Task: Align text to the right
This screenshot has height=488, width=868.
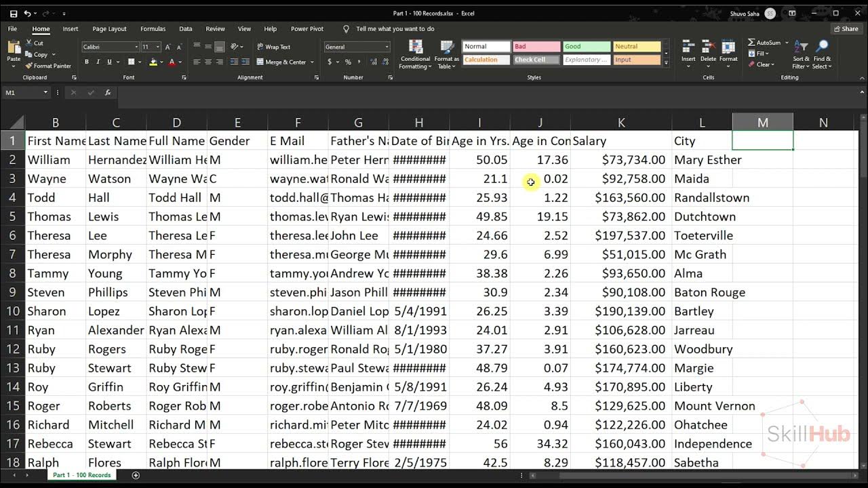Action: (x=220, y=62)
